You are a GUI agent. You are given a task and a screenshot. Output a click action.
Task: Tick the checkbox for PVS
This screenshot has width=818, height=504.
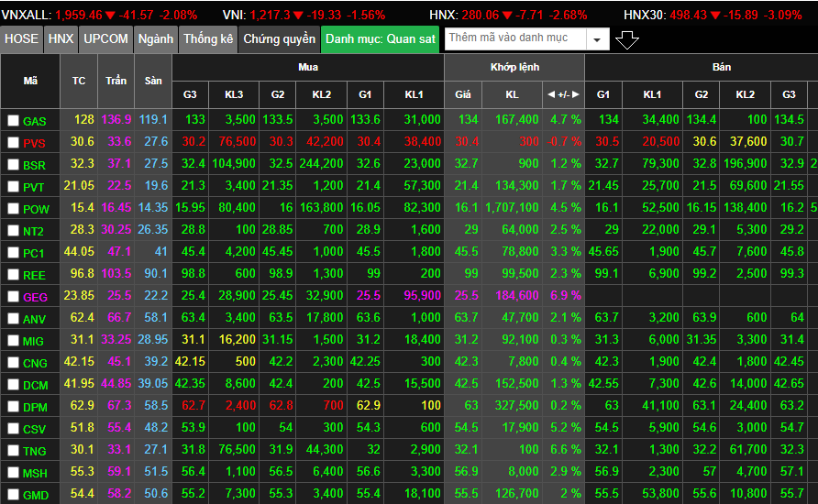13,143
